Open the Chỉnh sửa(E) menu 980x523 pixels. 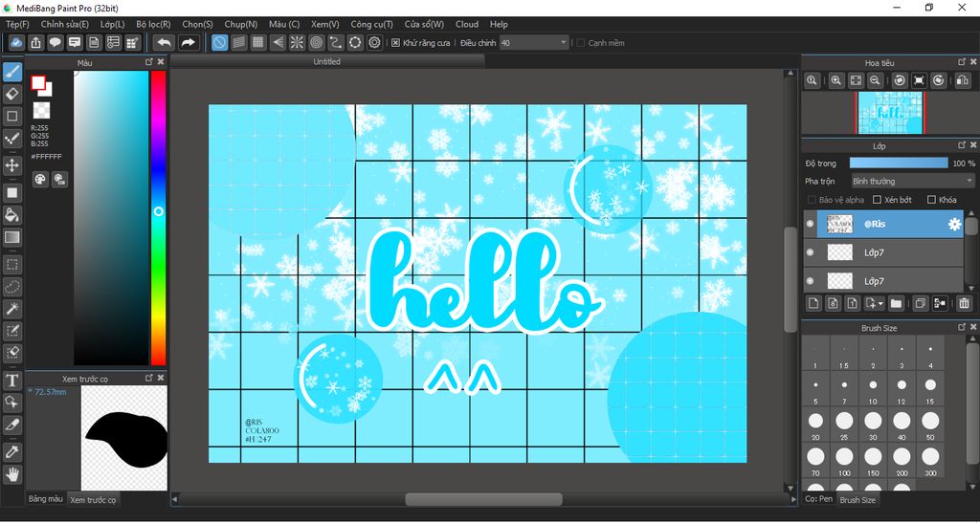(x=65, y=24)
